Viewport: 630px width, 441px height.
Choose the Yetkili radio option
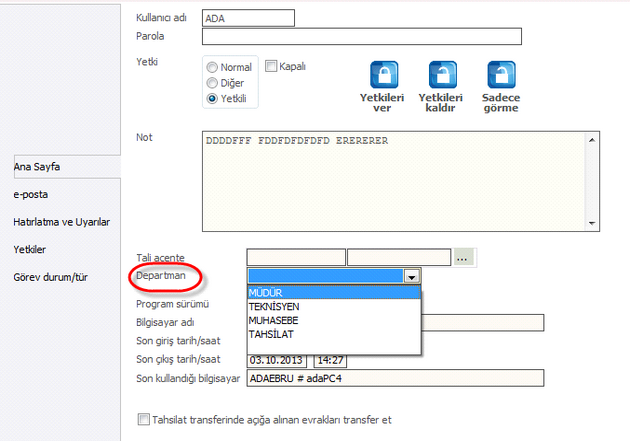(x=212, y=99)
